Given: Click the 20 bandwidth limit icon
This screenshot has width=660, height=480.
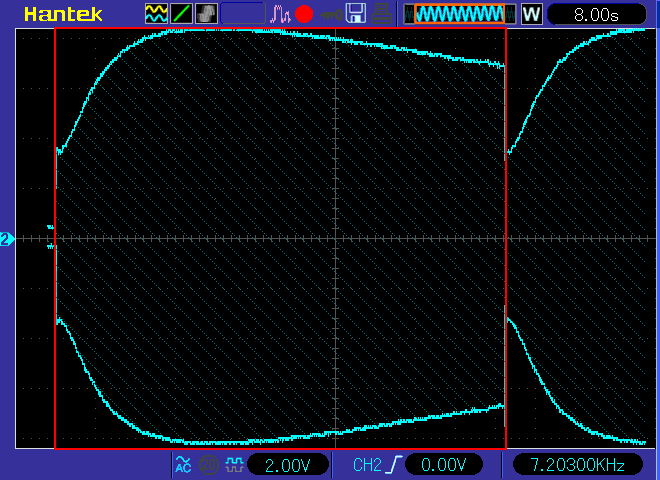Looking at the screenshot, I should point(208,465).
